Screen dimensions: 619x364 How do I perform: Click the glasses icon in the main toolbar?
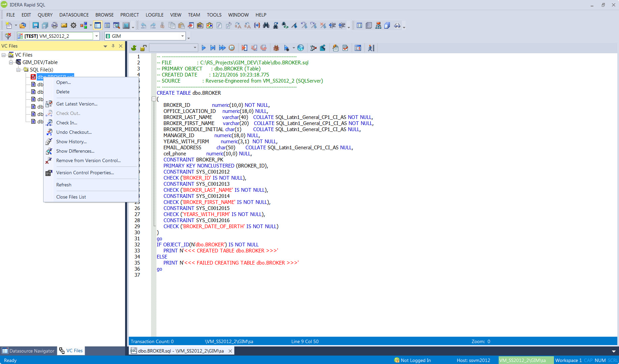(397, 25)
